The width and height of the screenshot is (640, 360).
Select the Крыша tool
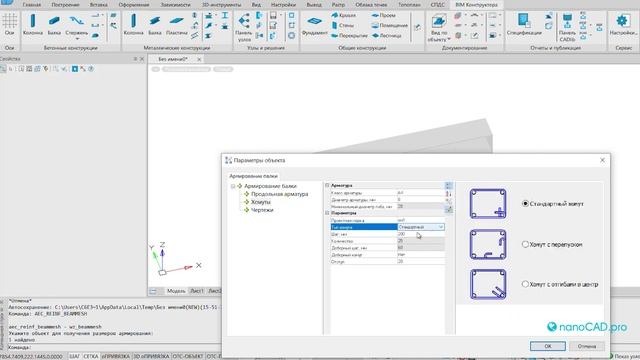343,15
